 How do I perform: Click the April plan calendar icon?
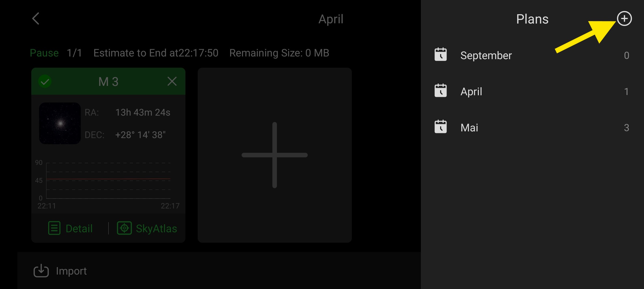point(440,91)
